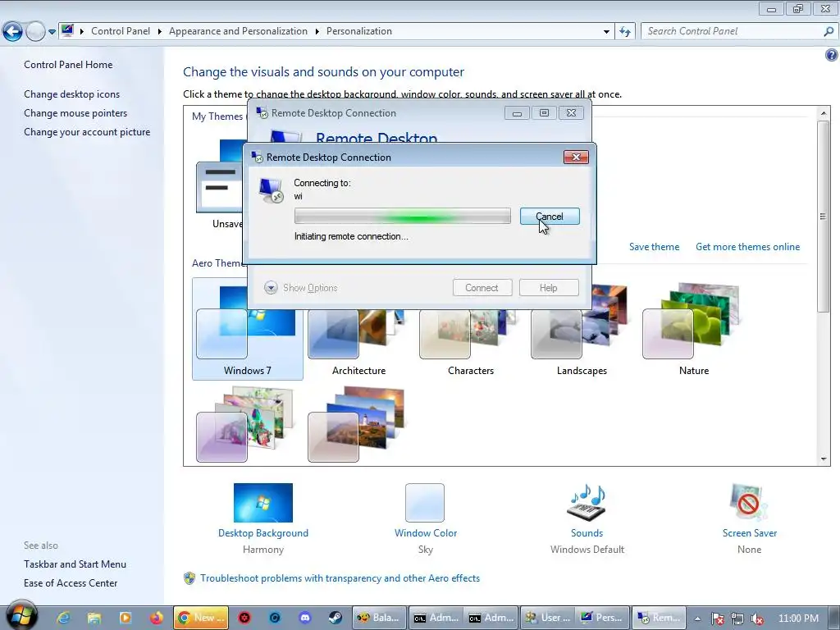
Task: Switch to Pers... taskbar window
Action: 603,618
